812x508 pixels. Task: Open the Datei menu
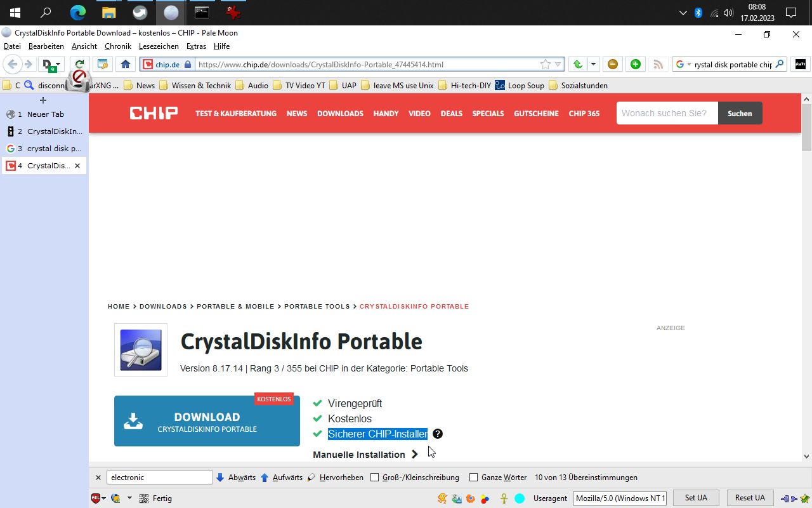(x=12, y=46)
